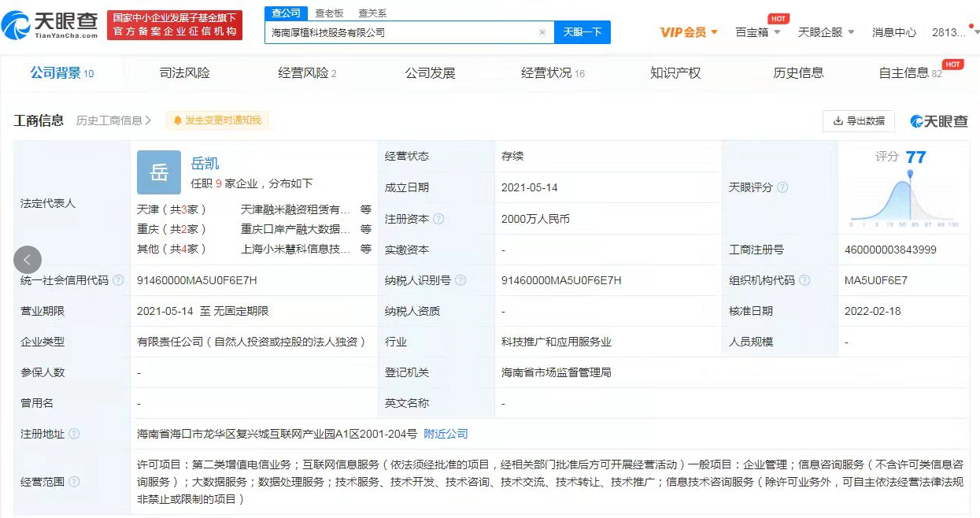Open the help tooltip beside 注册地址
The width and height of the screenshot is (980, 518).
click(x=72, y=434)
